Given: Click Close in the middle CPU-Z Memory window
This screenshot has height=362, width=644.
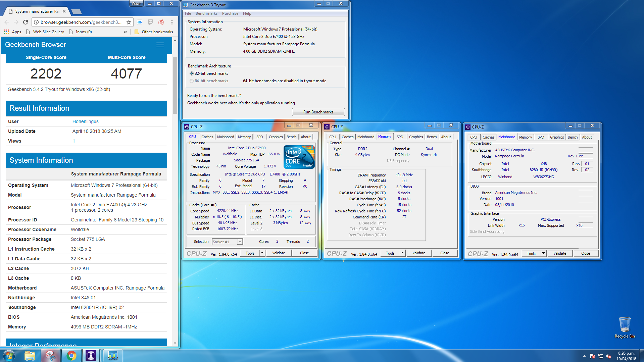Looking at the screenshot, I should 445,253.
